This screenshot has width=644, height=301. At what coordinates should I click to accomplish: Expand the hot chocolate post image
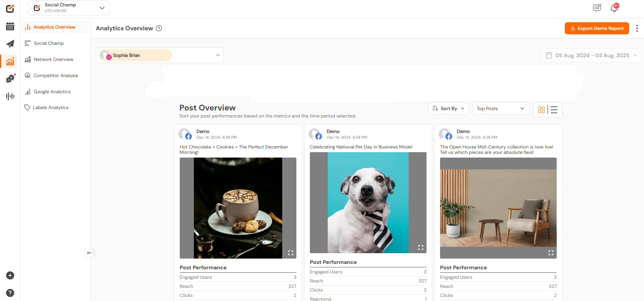(291, 253)
